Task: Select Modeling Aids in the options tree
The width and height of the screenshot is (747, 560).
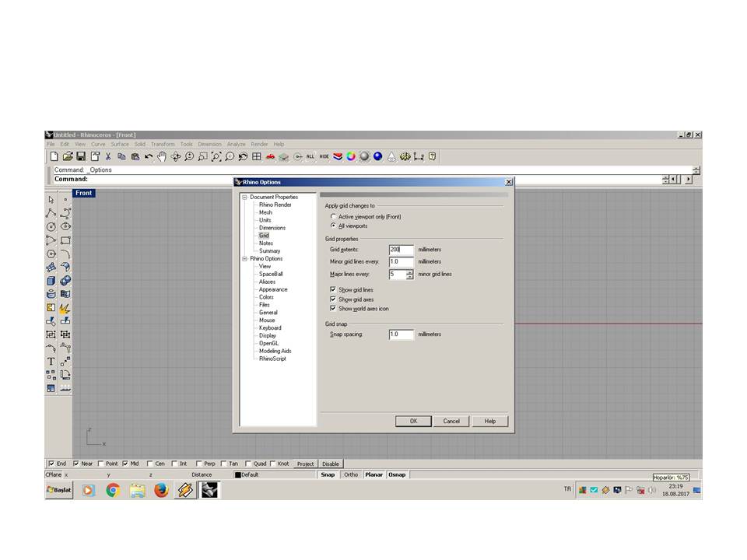Action: tap(275, 351)
